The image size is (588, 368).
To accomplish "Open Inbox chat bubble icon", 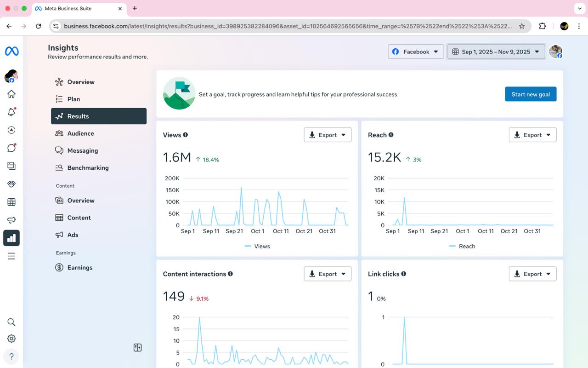I will [11, 148].
